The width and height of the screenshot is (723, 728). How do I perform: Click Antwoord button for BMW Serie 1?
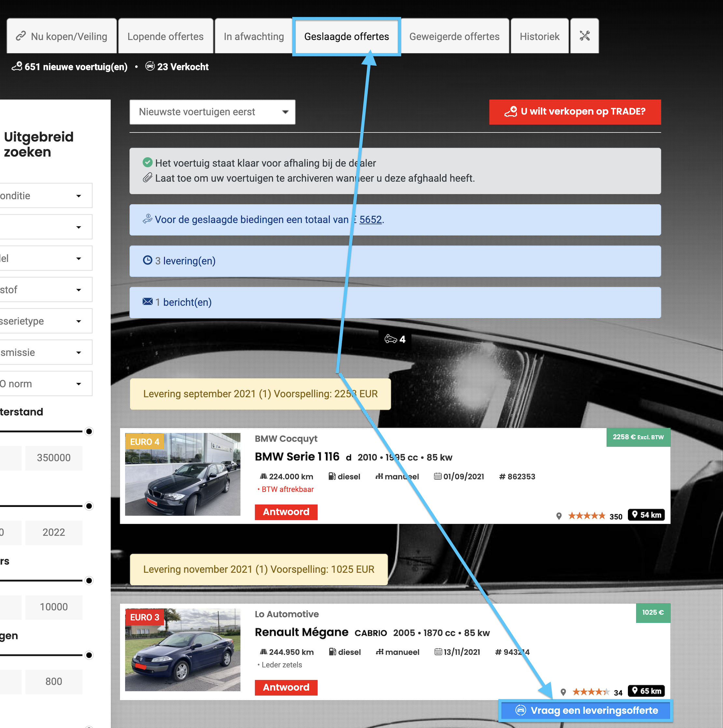click(286, 512)
